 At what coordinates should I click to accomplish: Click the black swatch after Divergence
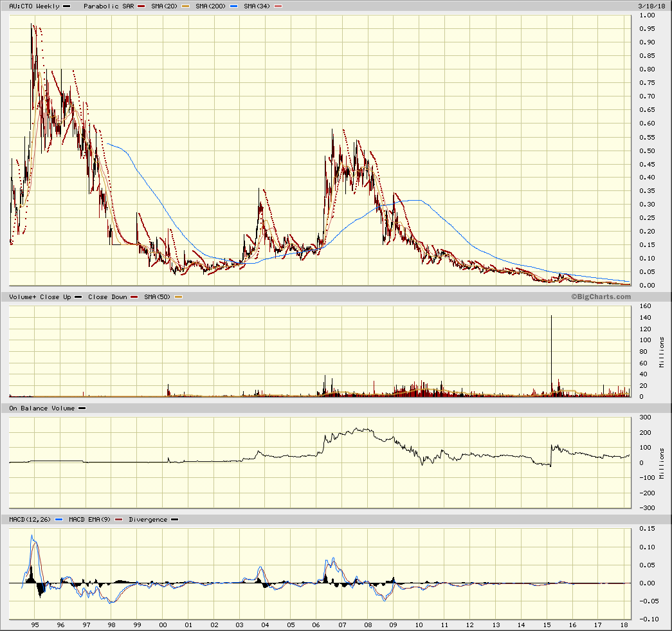point(174,520)
